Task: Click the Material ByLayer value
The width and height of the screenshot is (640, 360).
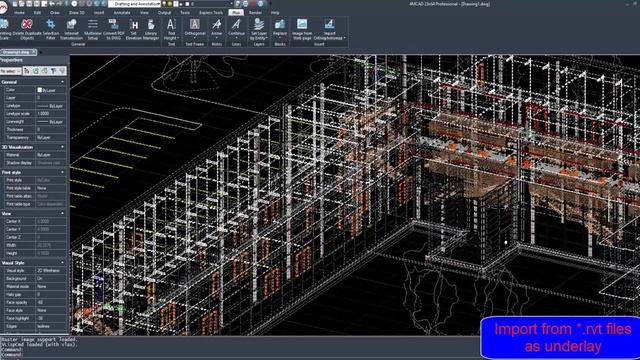Action: [x=51, y=155]
